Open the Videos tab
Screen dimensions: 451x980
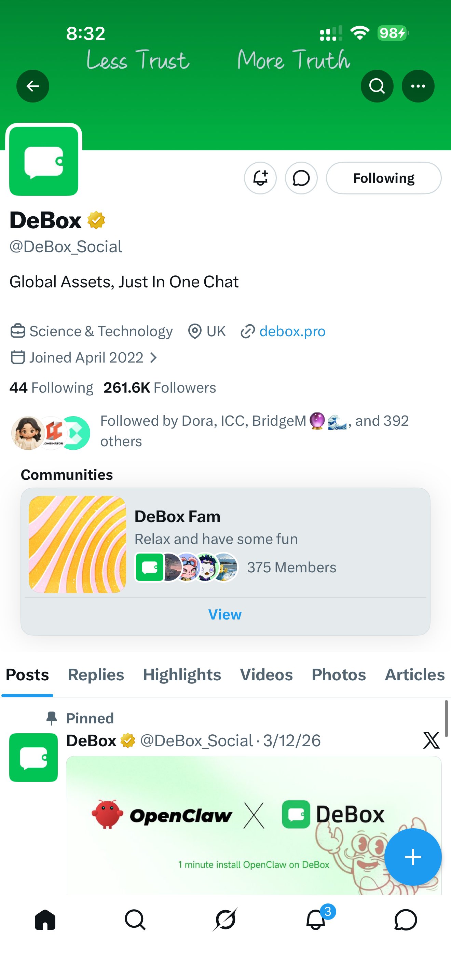pos(266,675)
